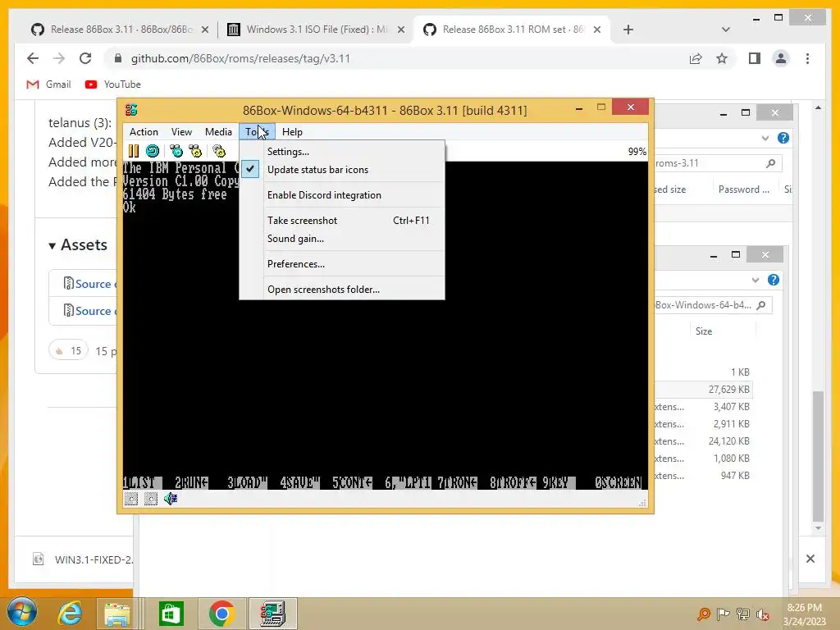Dismiss the Chrome downloads bar

810,559
